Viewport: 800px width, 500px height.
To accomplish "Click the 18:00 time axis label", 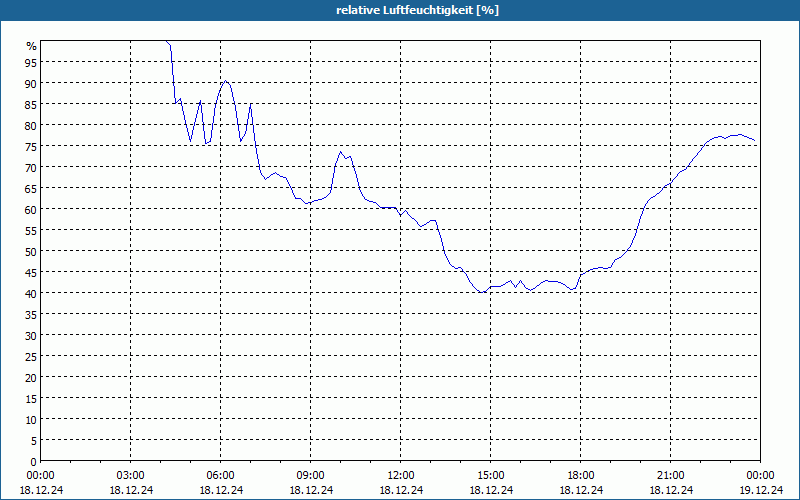I will [x=581, y=476].
